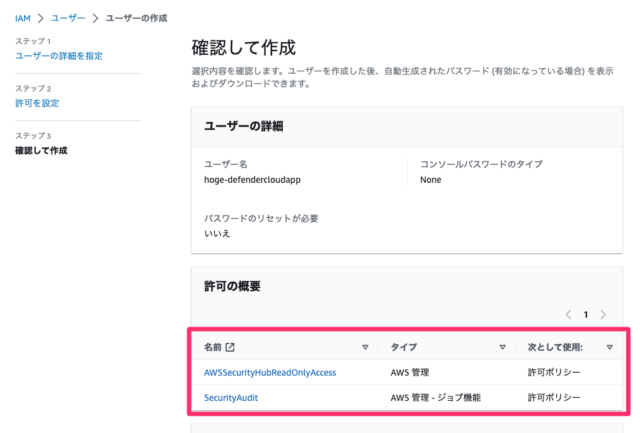
Task: Open the external link icon beside 名前
Action: tap(230, 347)
